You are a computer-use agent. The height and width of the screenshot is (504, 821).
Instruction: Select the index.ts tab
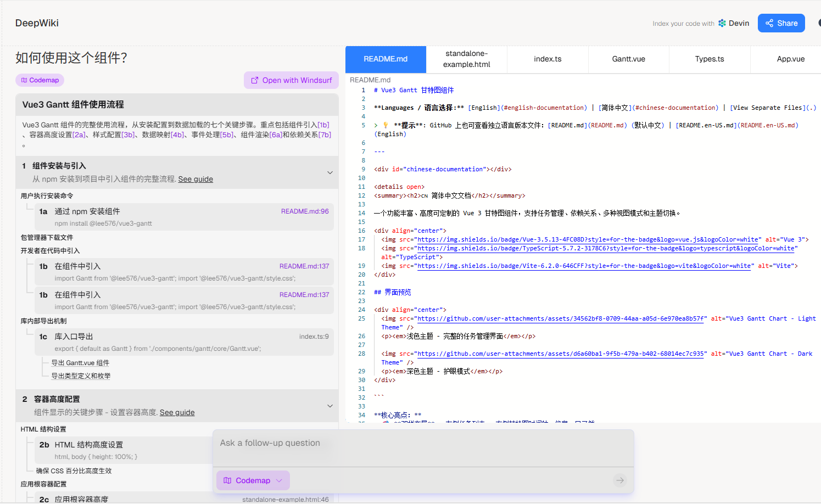[x=548, y=59]
